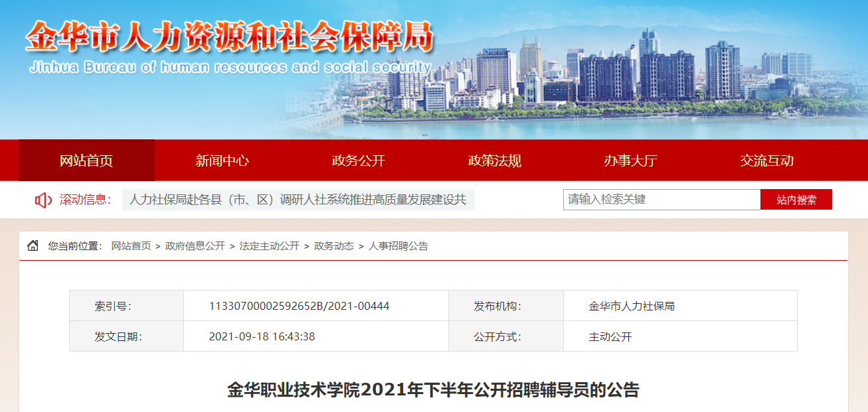Click 网站首页 breadcrumb link
Screen dimensions: 868x412
(x=131, y=246)
